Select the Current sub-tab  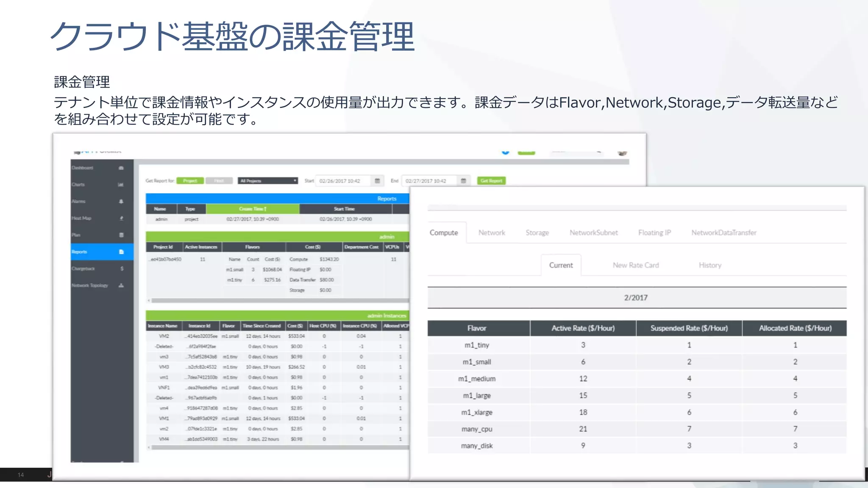(x=561, y=265)
